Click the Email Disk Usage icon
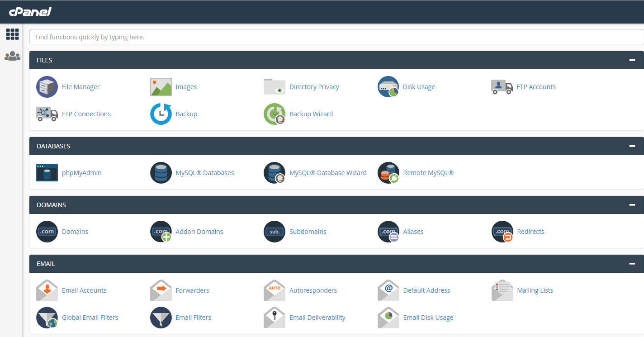The width and height of the screenshot is (644, 337). click(388, 318)
